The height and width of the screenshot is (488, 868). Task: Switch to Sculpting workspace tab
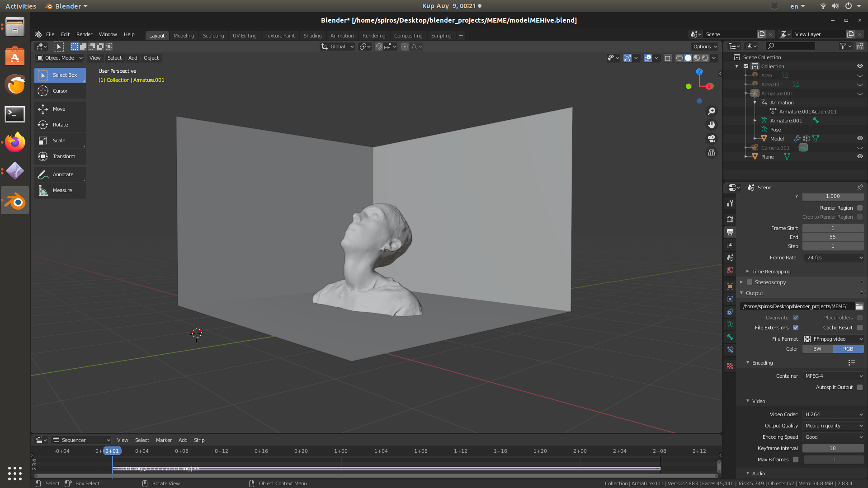tap(213, 36)
